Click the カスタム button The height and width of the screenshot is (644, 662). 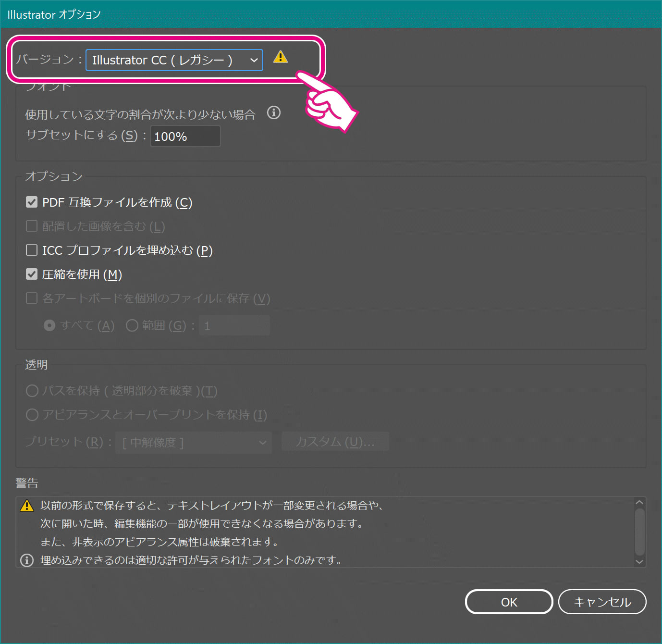click(x=335, y=442)
